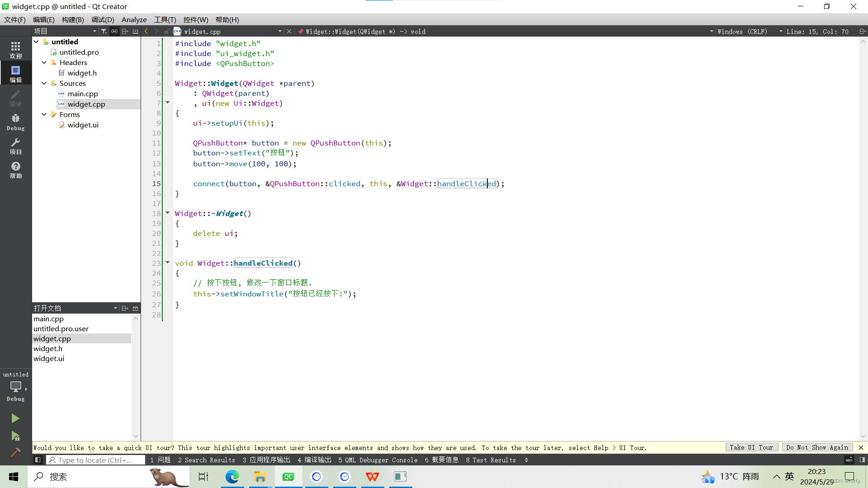Open the 构建(B) Build menu
The image size is (868, 488).
pos(73,19)
